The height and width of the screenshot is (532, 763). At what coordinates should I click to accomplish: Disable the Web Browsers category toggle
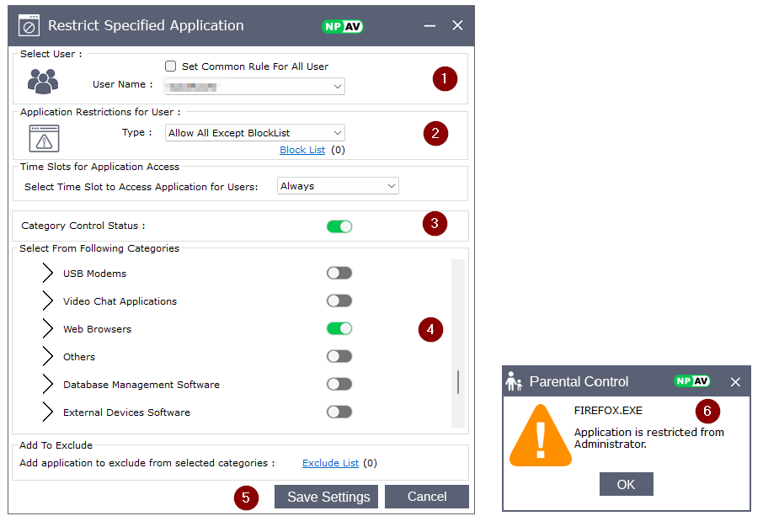pyautogui.click(x=339, y=329)
